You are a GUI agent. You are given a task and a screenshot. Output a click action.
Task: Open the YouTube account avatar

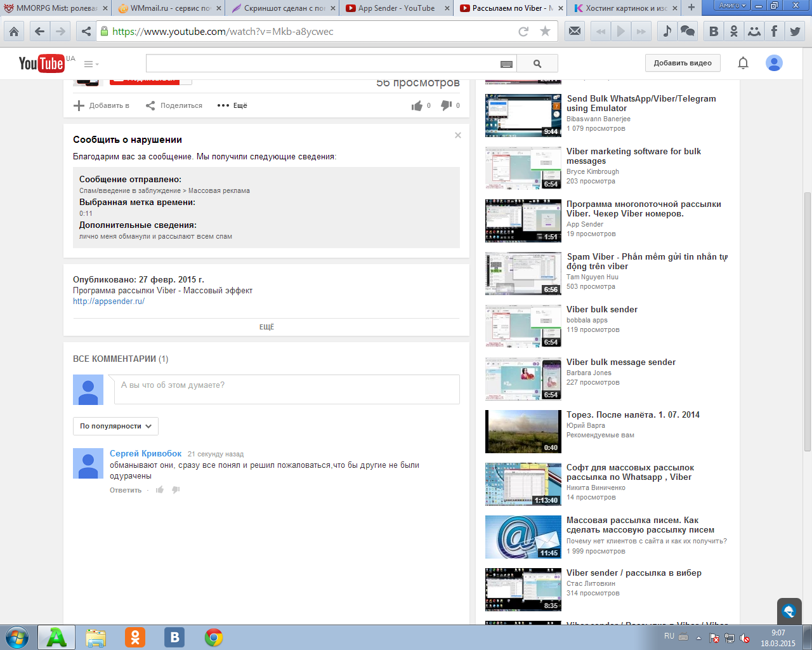[774, 63]
